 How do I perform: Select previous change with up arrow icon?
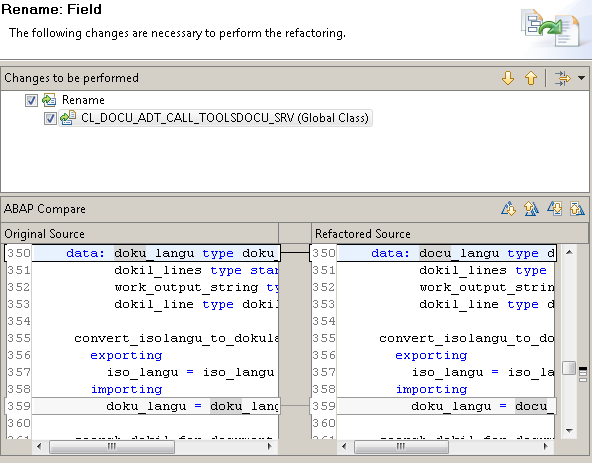(531, 78)
